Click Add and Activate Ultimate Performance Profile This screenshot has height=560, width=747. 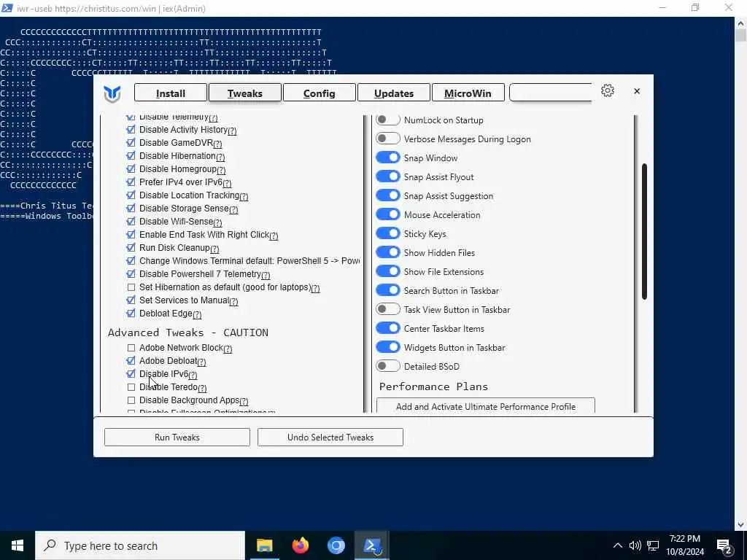tap(485, 405)
